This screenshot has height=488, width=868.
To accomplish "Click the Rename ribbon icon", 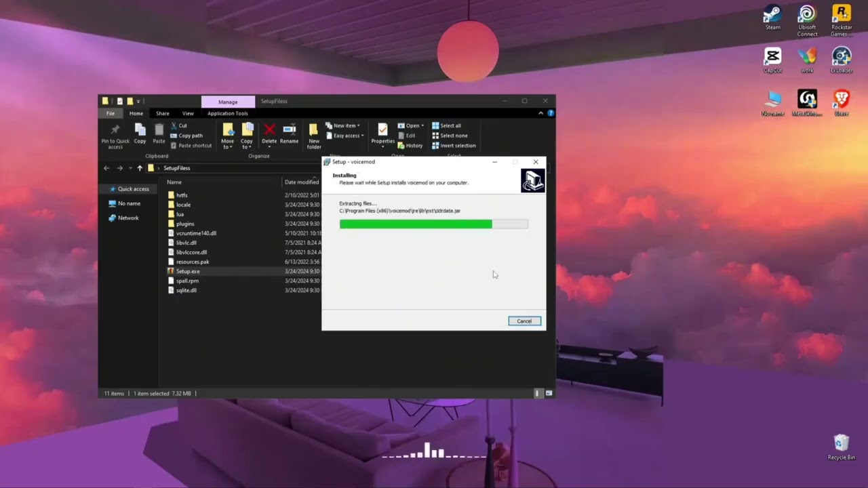I will point(289,134).
